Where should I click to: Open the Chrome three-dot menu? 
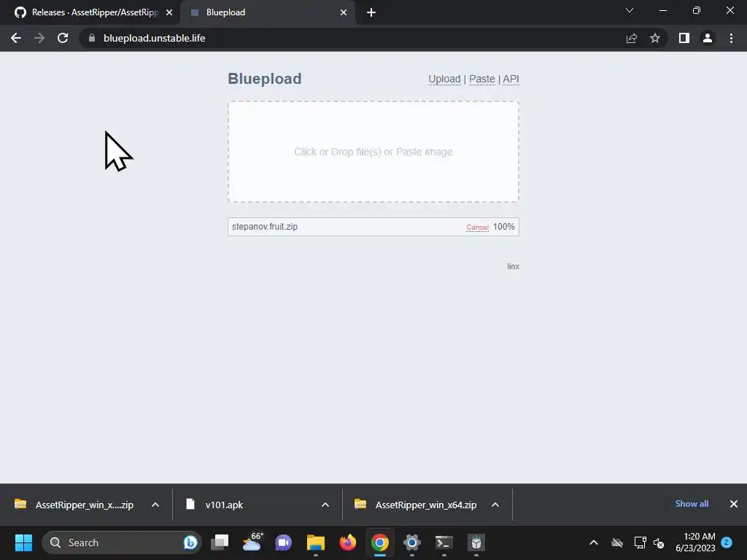[731, 38]
